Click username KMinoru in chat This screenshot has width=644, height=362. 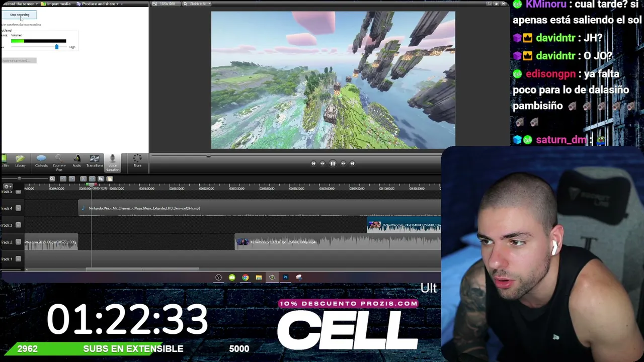546,5
